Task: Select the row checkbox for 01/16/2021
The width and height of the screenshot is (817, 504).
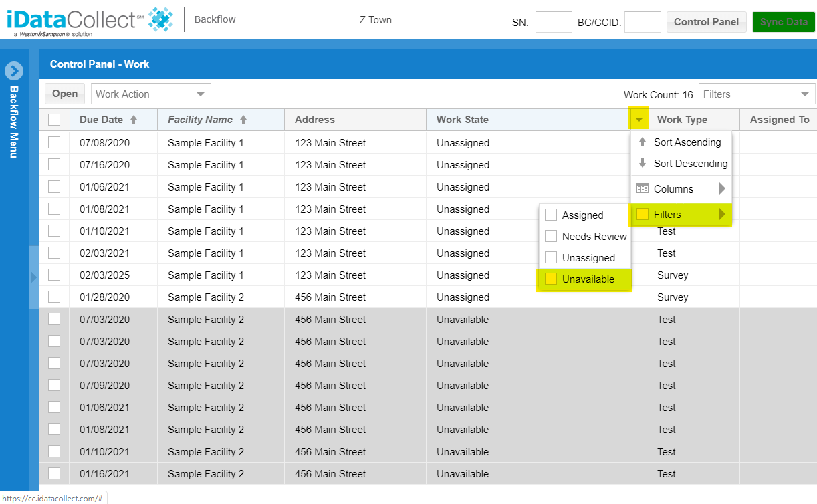Action: click(54, 473)
